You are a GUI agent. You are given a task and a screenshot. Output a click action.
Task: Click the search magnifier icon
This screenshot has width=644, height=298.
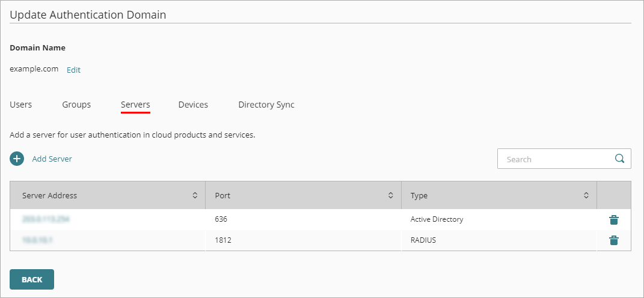point(619,159)
